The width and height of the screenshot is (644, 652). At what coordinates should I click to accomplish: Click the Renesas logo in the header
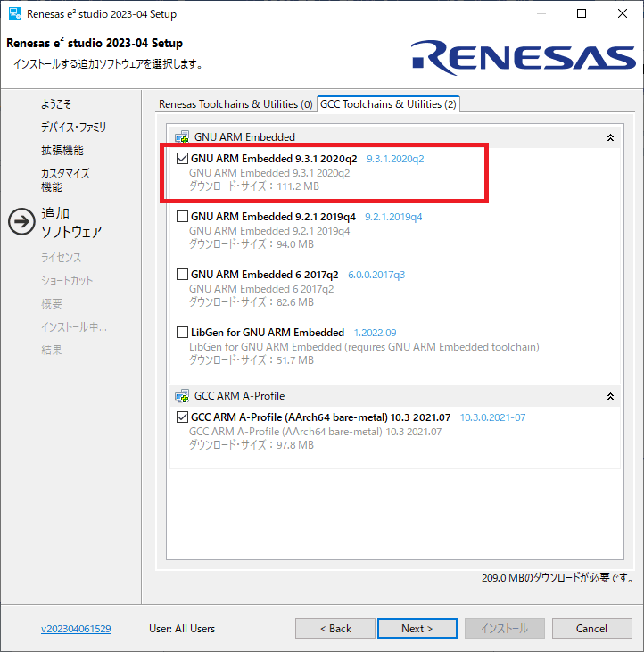pos(524,57)
